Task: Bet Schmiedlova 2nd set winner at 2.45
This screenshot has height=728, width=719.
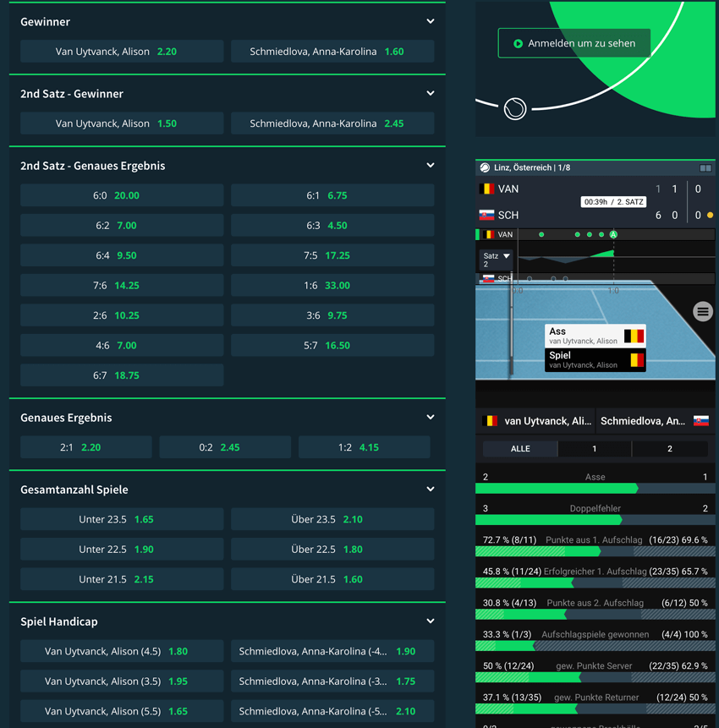Action: click(x=332, y=123)
